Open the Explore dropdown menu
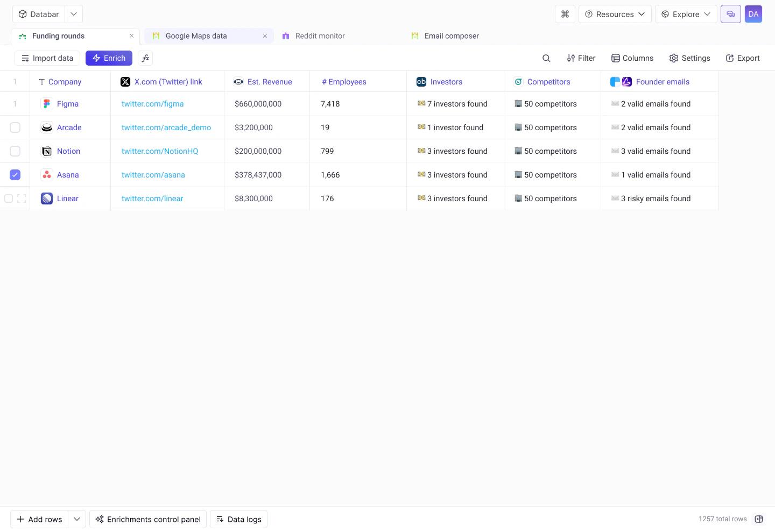775x532 pixels. [x=686, y=14]
